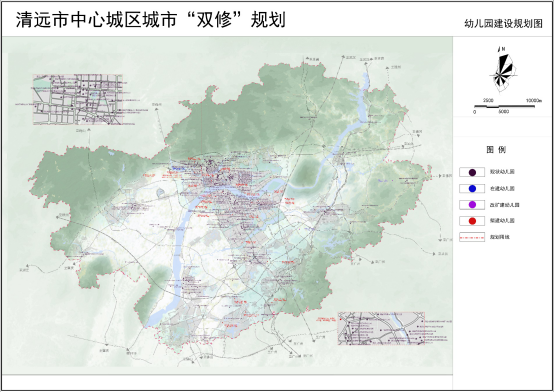554x392 pixels.
Task: Click the dark purple 现状幼儿园 legend dot
Action: (472, 172)
